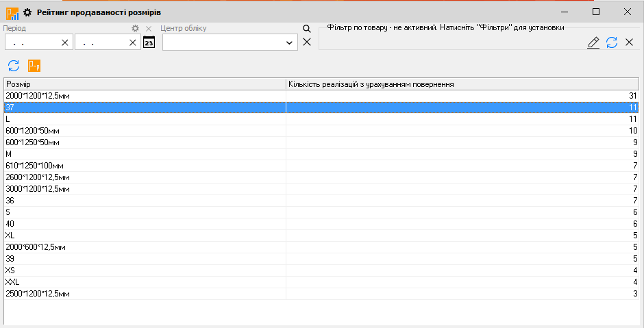Sort by the Розмір column header

click(x=144, y=84)
